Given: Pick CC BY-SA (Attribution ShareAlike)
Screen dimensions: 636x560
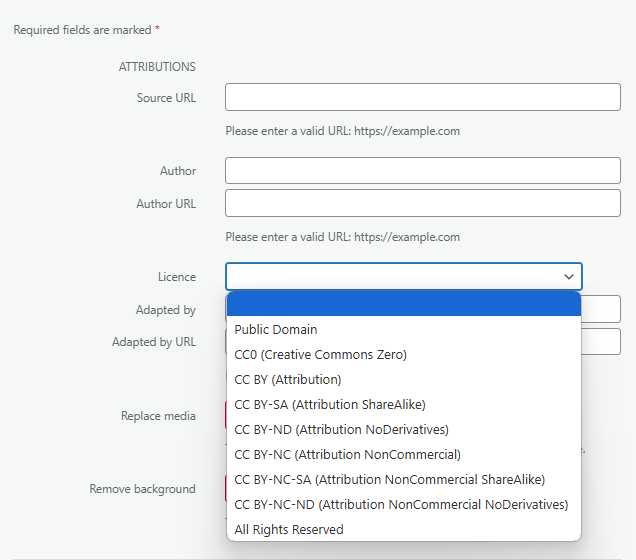Looking at the screenshot, I should point(404,404).
